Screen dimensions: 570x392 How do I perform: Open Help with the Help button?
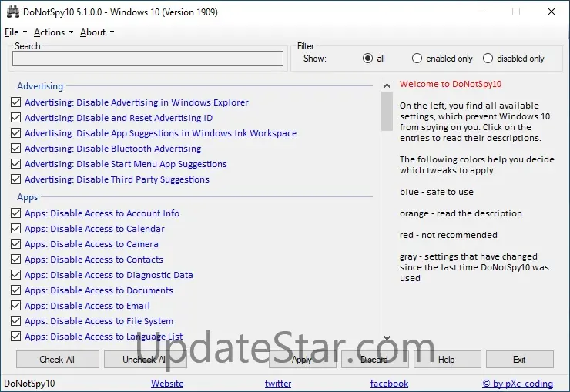click(447, 360)
